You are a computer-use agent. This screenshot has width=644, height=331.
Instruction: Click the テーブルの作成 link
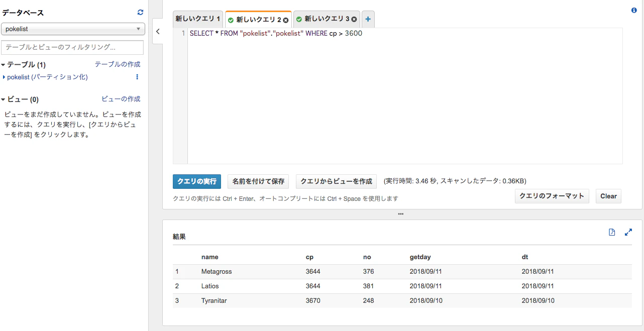tap(118, 64)
